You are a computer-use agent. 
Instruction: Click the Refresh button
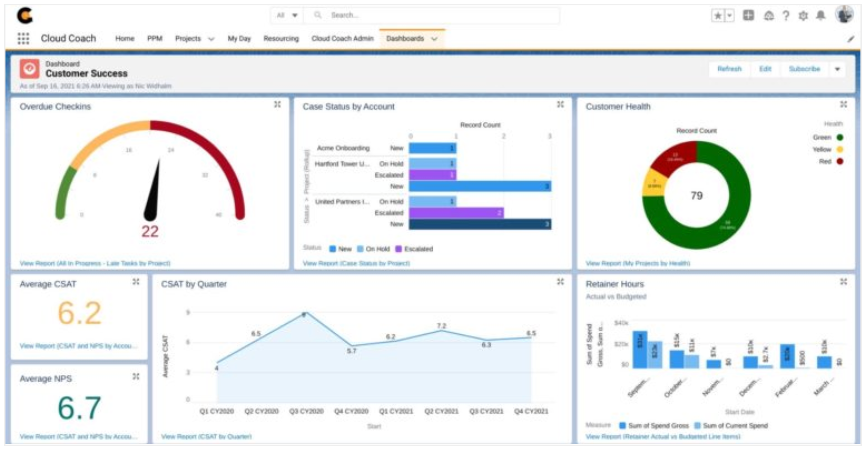729,69
